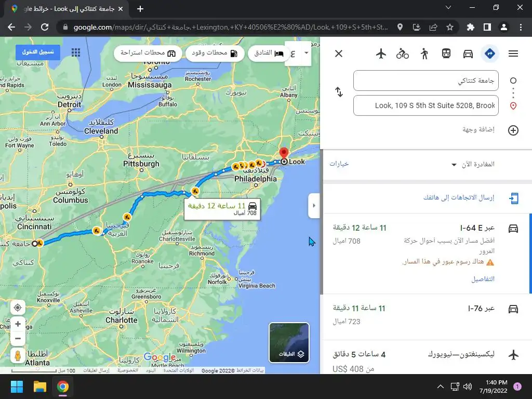Select the Hotels filter chip
The height and width of the screenshot is (399, 532).
coord(269,54)
